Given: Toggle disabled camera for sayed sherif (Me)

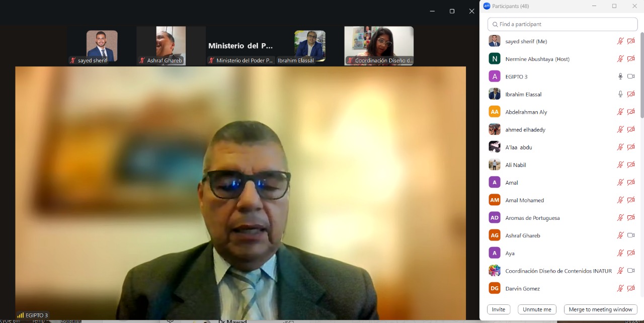Looking at the screenshot, I should point(631,41).
